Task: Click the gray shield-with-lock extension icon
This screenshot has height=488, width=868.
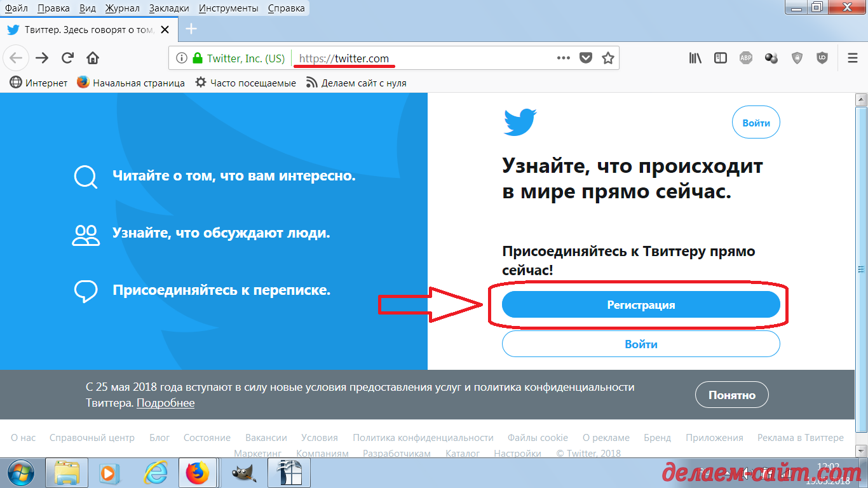Action: [797, 58]
